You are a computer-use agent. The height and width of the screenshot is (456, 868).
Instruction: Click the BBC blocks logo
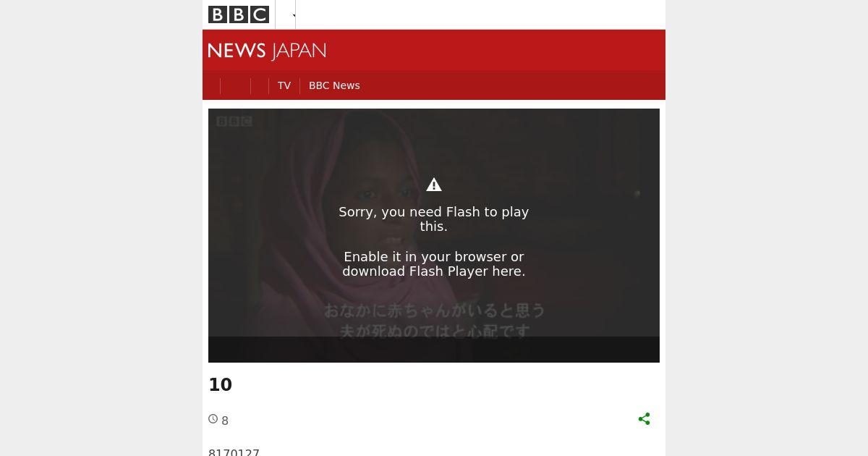coord(239,14)
